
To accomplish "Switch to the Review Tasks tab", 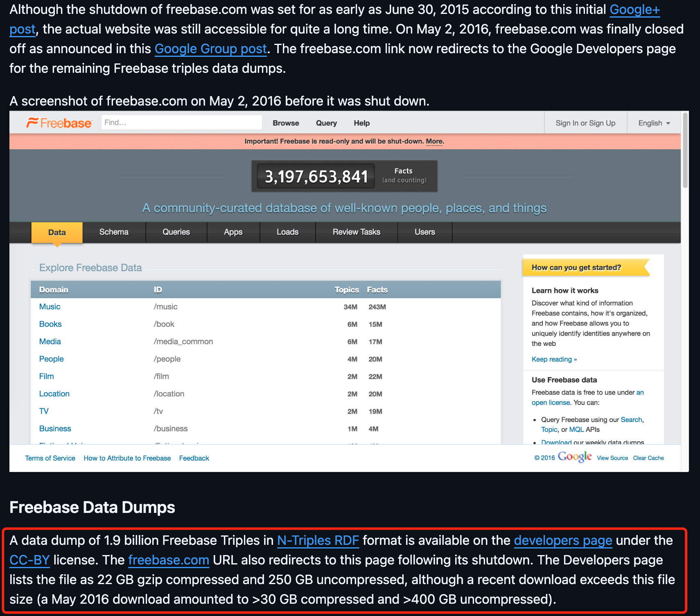I will pos(356,232).
